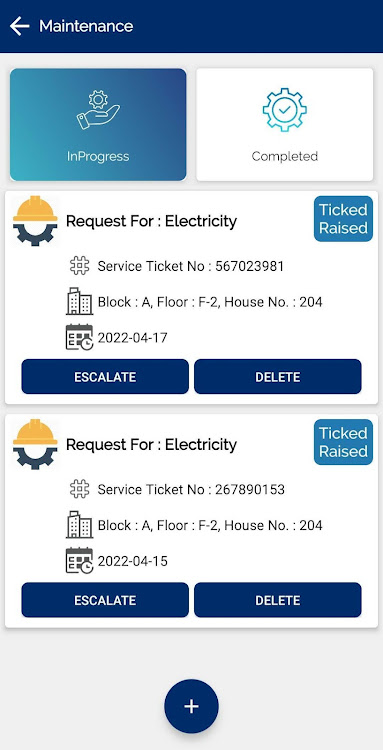Screen dimensions: 383x750
Task: Switch to the InProgress tab
Action: click(x=98, y=124)
